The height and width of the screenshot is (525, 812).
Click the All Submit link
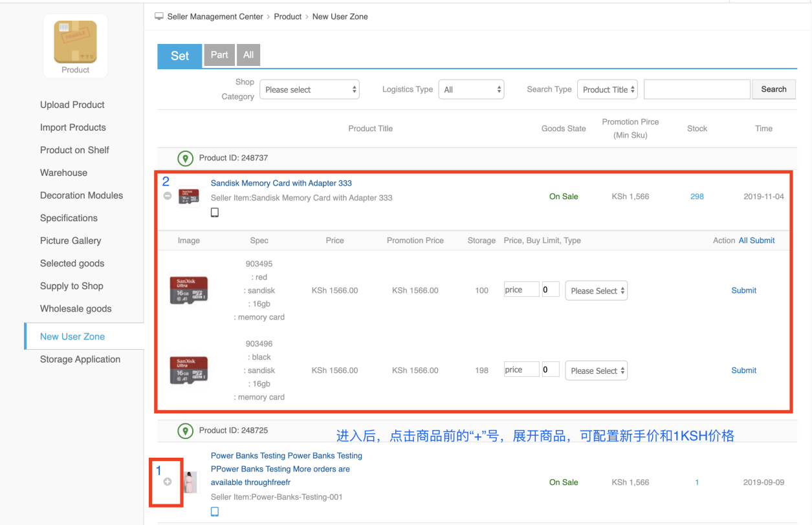pyautogui.click(x=757, y=241)
